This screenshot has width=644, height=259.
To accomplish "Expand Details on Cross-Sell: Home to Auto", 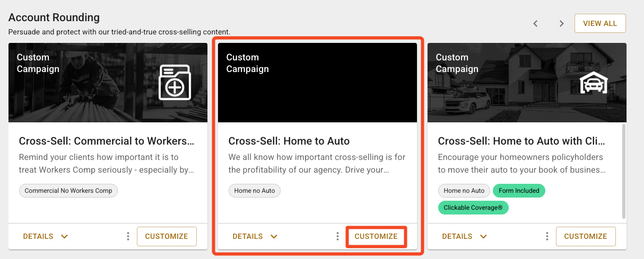I will 255,236.
